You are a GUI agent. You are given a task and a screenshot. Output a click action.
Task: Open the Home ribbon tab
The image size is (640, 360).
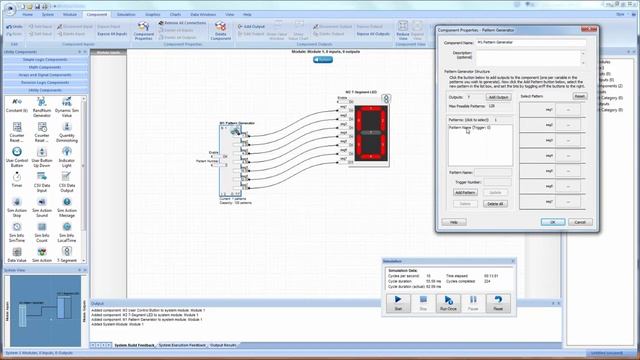point(27,14)
